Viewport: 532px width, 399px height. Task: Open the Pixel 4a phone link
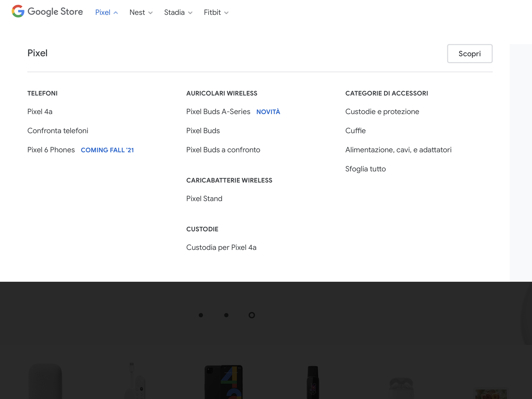coord(40,112)
